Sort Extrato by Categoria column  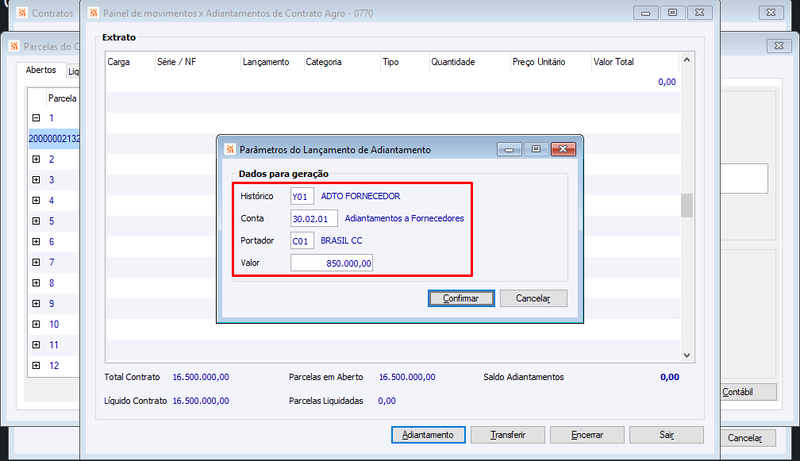pos(342,62)
